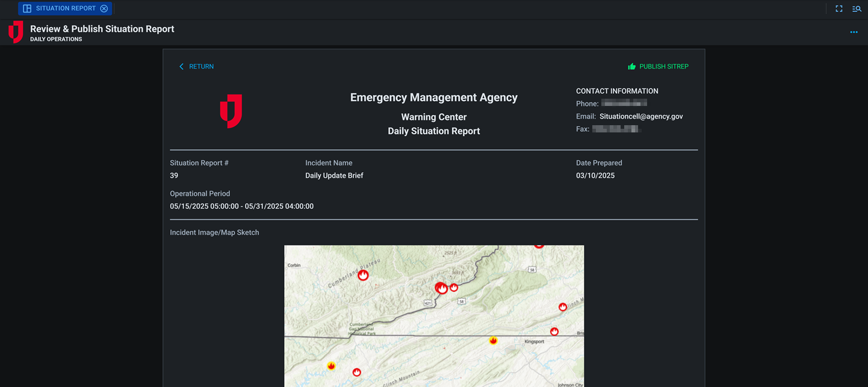Image resolution: width=868 pixels, height=387 pixels.
Task: Click Return to go back
Action: tap(196, 66)
